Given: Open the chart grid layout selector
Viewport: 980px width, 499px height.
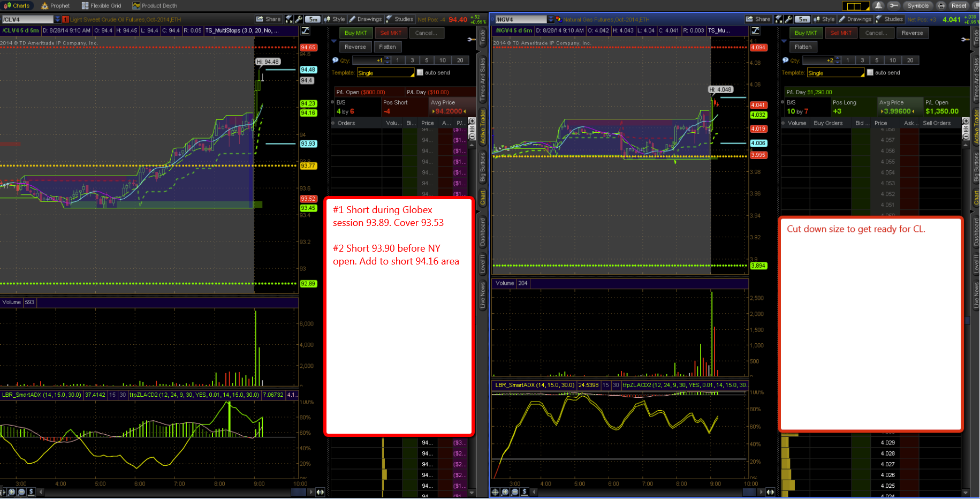Looking at the screenshot, I should (x=855, y=6).
